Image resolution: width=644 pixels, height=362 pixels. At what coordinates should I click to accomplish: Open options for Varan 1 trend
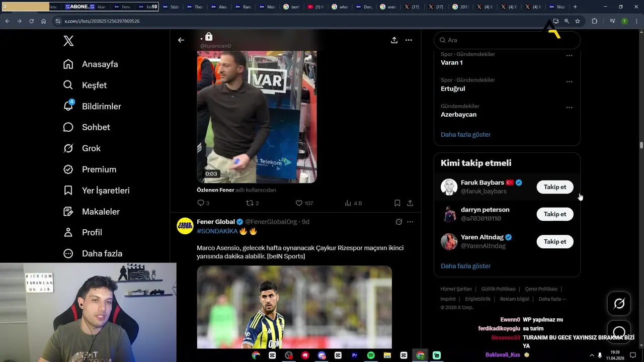point(570,55)
